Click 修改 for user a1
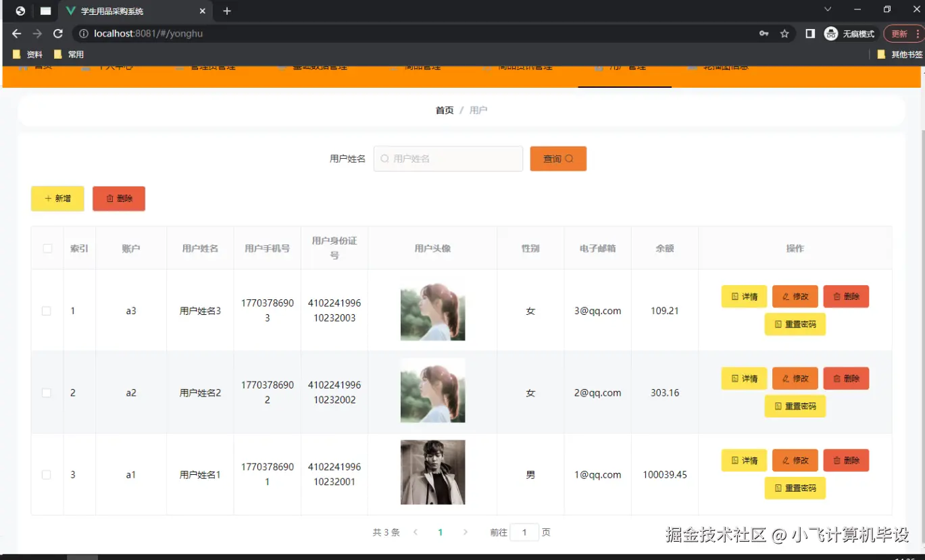 795,460
